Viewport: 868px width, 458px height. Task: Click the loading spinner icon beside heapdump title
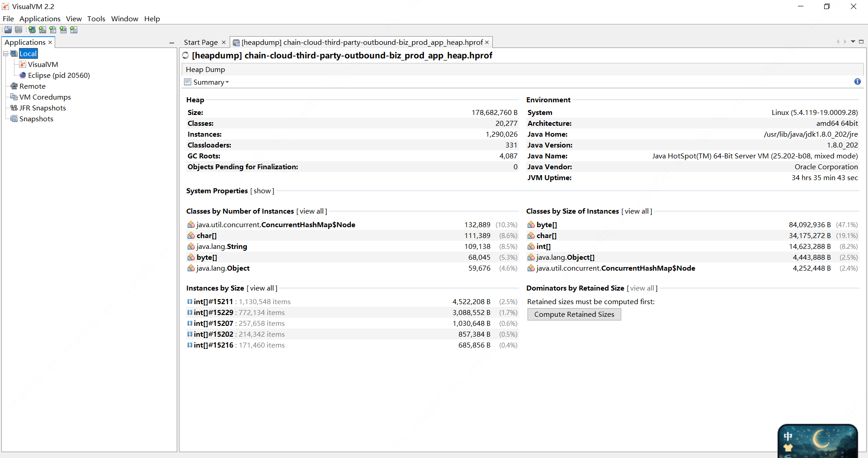click(185, 55)
